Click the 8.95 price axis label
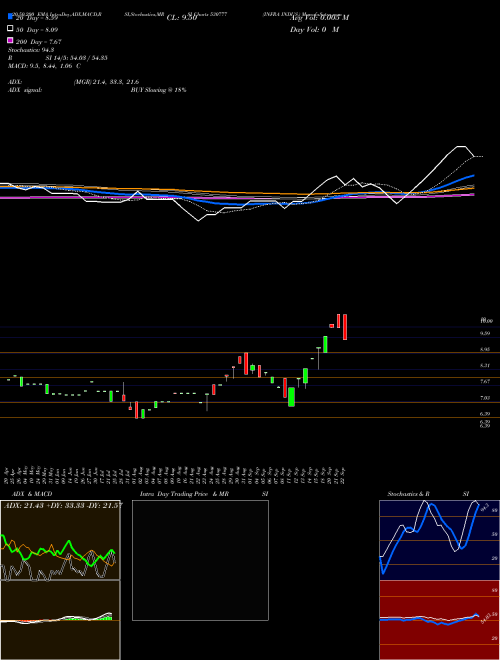 [485, 349]
